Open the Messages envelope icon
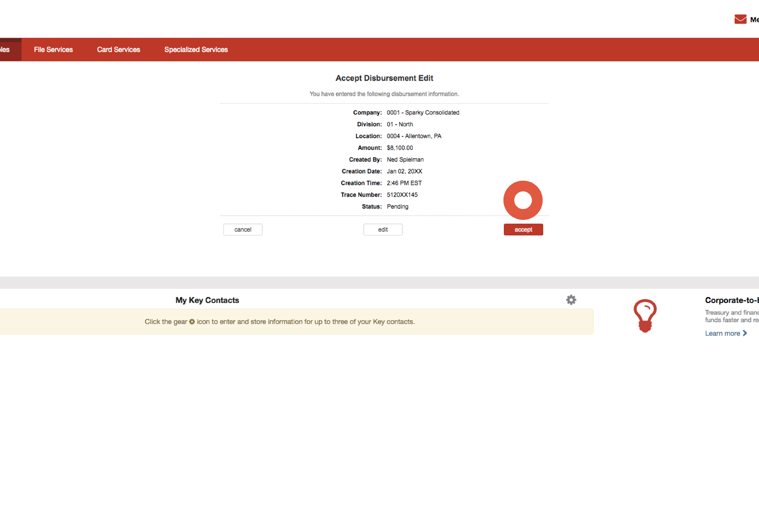The width and height of the screenshot is (759, 532). (x=740, y=19)
